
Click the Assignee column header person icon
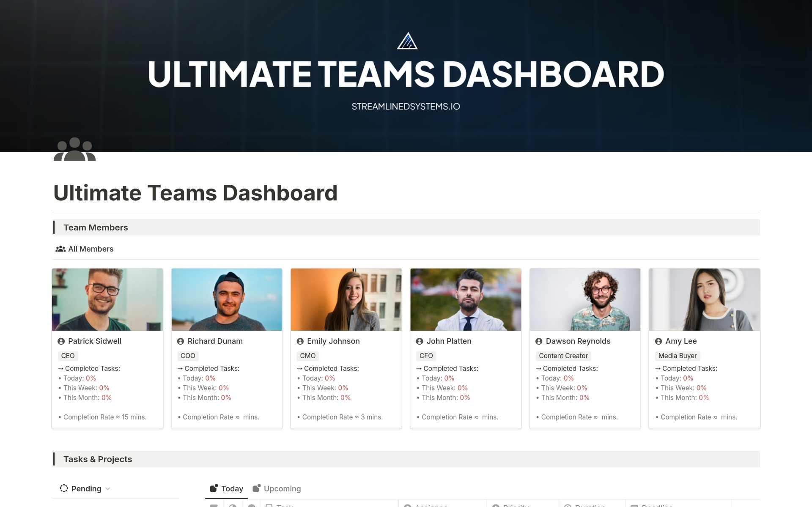(x=408, y=506)
